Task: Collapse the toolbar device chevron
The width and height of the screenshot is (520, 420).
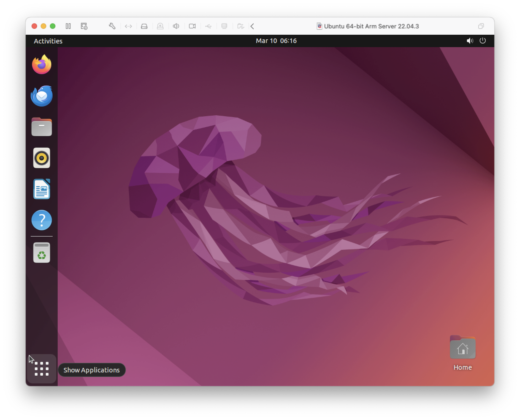Action: (x=252, y=26)
